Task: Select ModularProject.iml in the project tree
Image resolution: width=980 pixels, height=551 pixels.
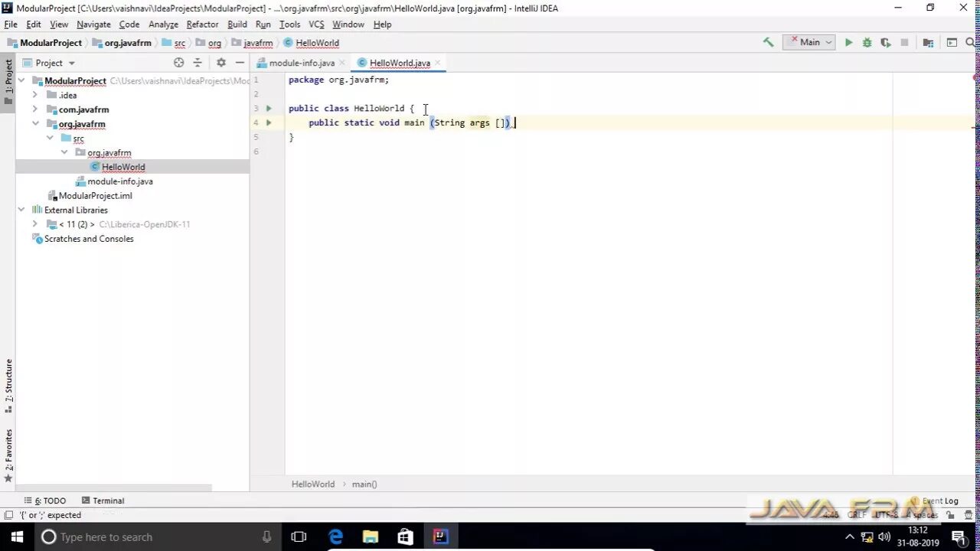Action: [96, 196]
